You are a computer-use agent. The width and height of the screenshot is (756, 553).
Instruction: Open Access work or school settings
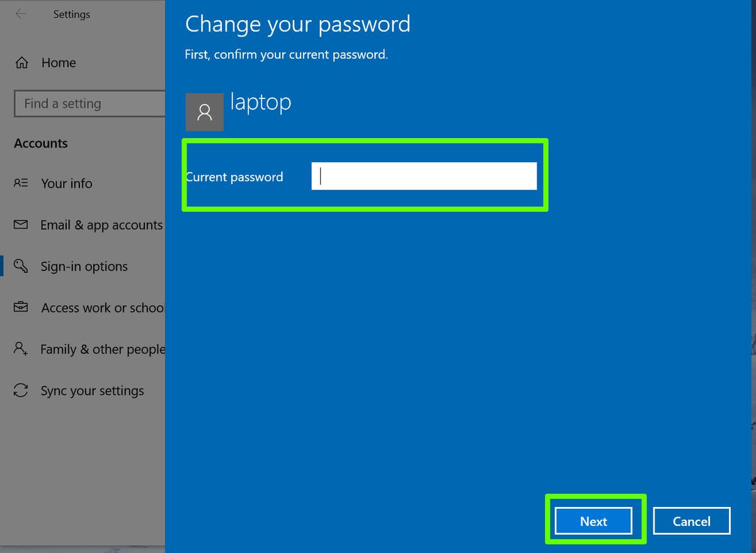coord(101,308)
